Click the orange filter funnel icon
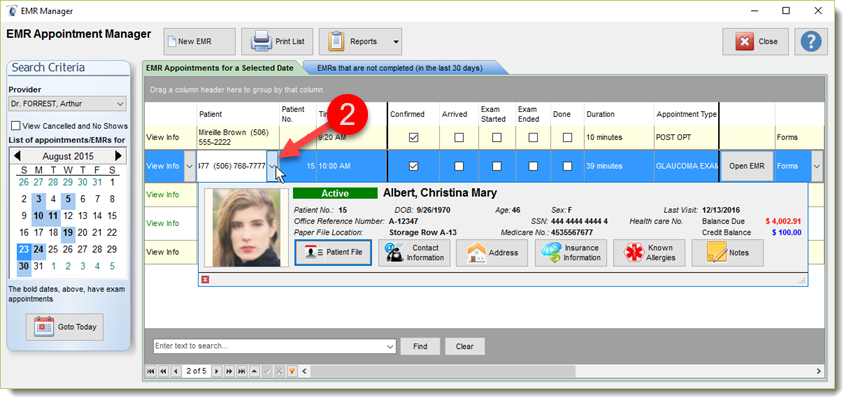Screen dimensions: 850x404 292,371
